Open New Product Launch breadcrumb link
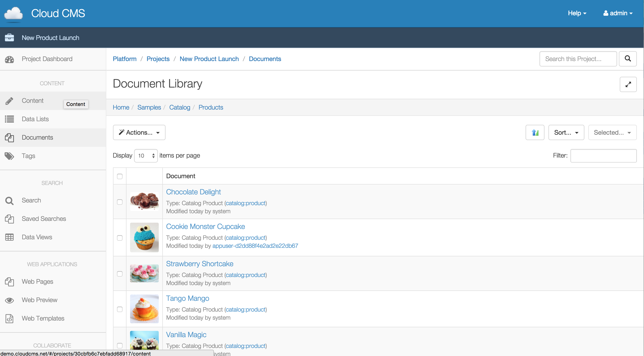This screenshot has height=356, width=644. point(209,59)
